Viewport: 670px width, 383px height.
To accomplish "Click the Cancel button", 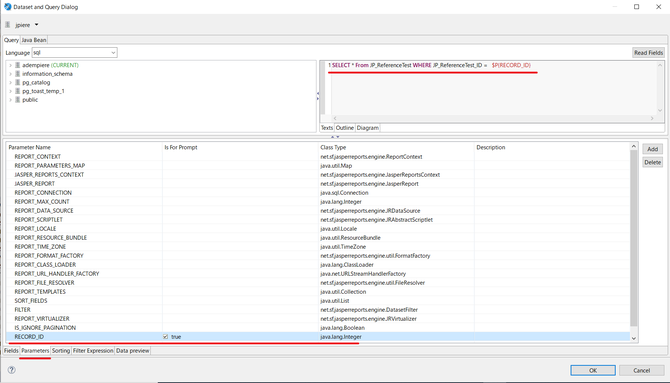I will pos(641,370).
